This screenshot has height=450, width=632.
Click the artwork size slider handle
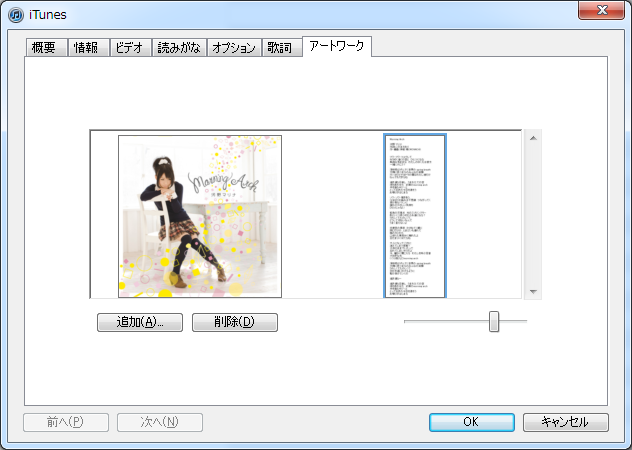click(x=494, y=321)
